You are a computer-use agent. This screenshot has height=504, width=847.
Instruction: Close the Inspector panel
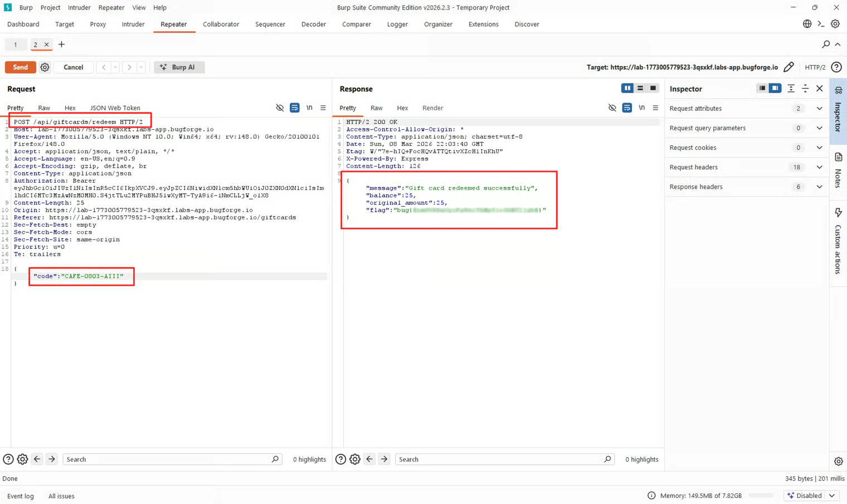click(820, 89)
